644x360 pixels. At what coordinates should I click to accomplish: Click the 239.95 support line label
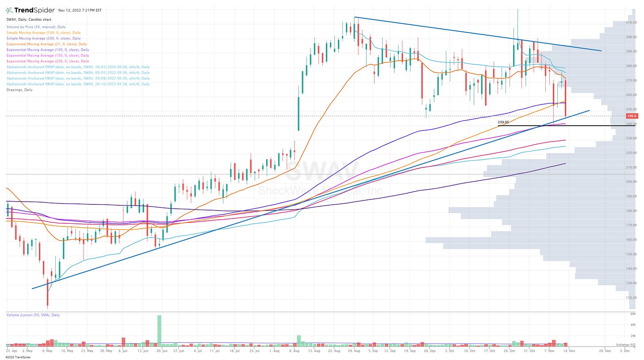click(x=503, y=123)
